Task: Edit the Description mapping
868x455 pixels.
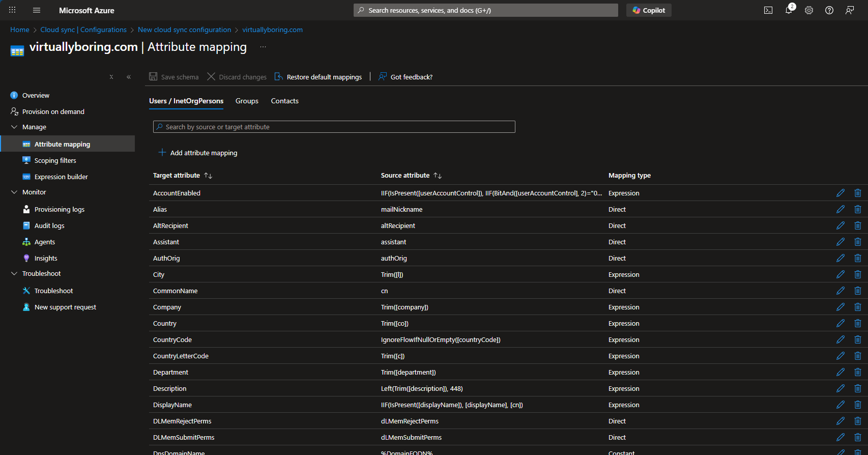Action: (841, 388)
